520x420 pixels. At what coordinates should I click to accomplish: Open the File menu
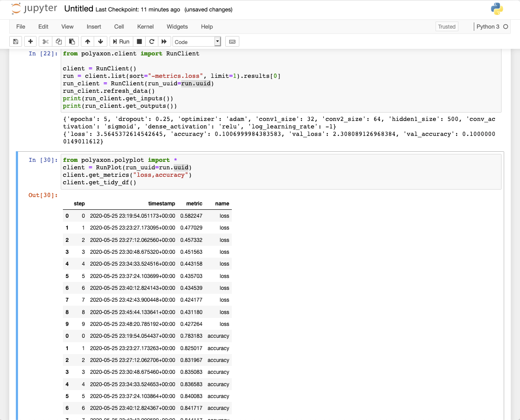21,26
